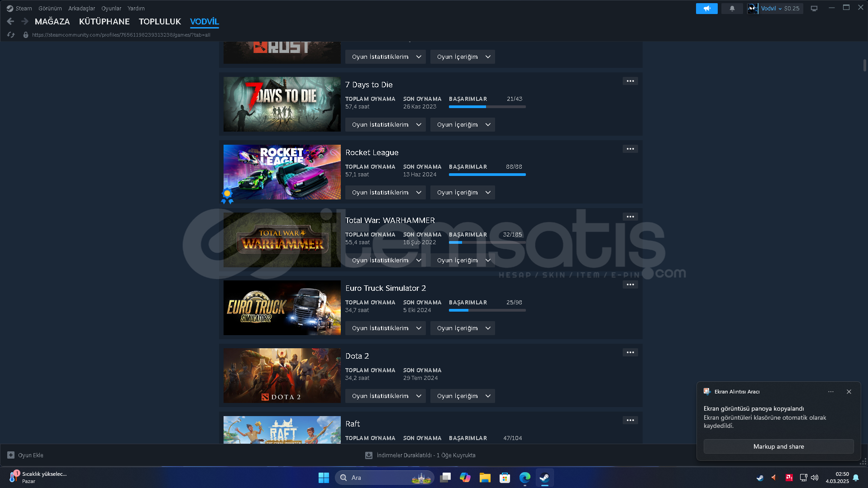
Task: Open the announcements megaphone button
Action: pos(706,9)
